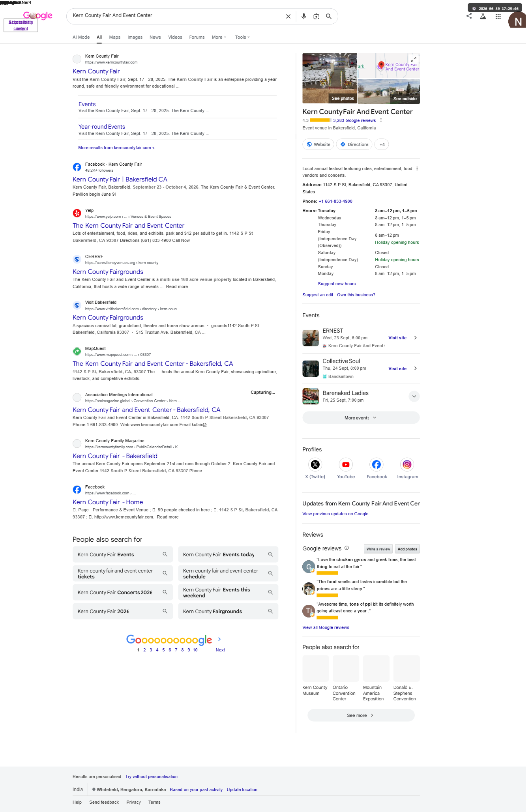Click the share icon in header
This screenshot has height=812, width=532.
point(469,16)
